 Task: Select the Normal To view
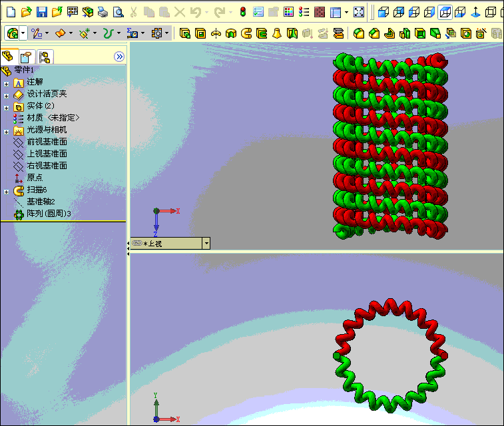pos(475,12)
